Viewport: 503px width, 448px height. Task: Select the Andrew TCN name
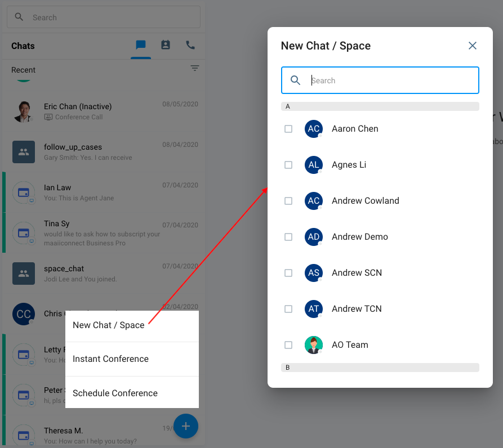tap(357, 308)
